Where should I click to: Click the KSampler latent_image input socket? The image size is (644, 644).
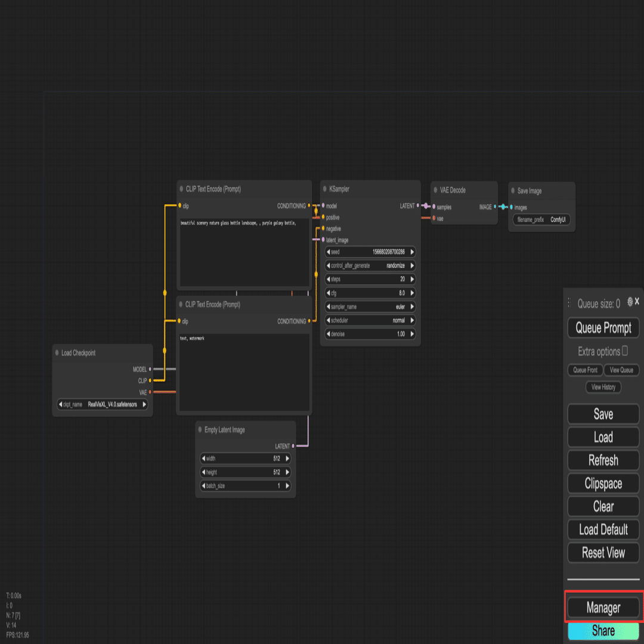coord(323,240)
